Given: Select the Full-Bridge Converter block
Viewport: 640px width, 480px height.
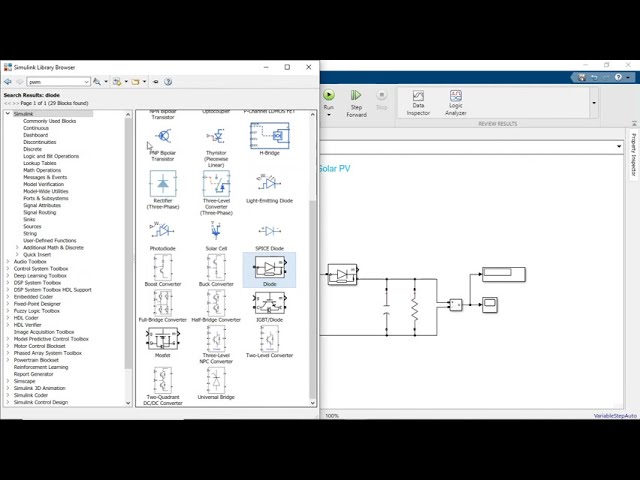Looking at the screenshot, I should (162, 306).
